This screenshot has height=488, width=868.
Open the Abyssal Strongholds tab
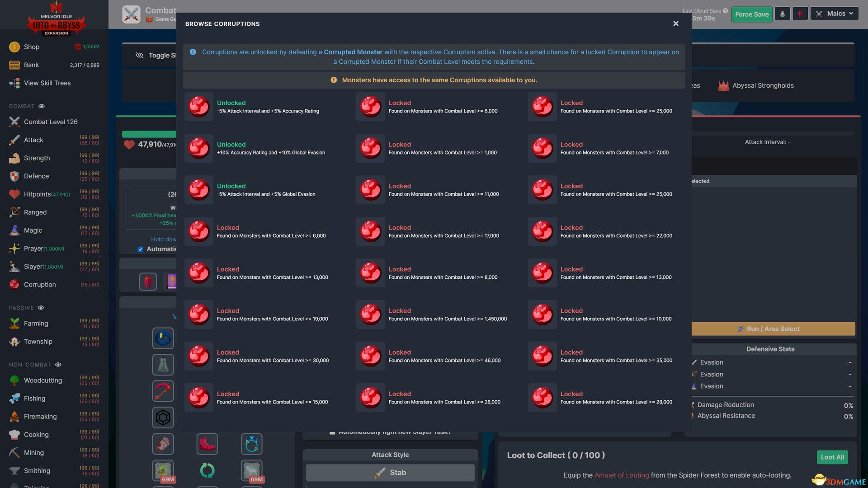(763, 85)
